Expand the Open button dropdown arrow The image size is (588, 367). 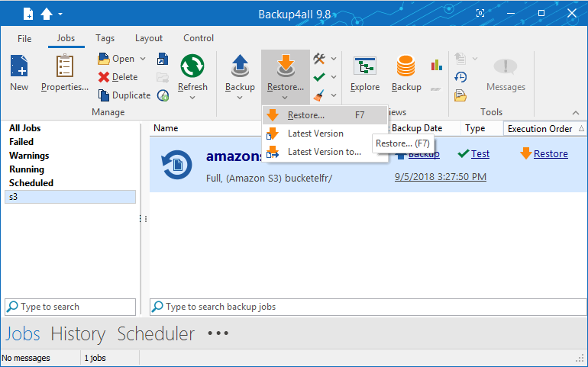(143, 59)
